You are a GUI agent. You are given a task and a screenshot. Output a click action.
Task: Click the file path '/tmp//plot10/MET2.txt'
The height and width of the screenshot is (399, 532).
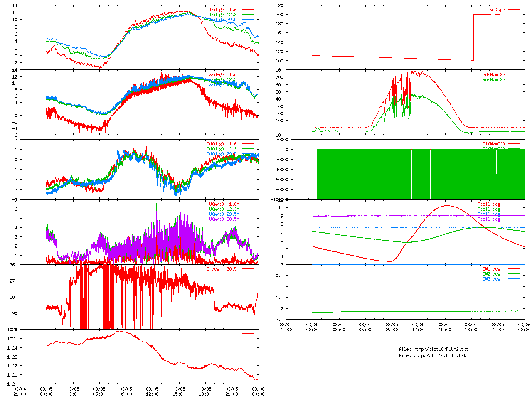(440, 355)
